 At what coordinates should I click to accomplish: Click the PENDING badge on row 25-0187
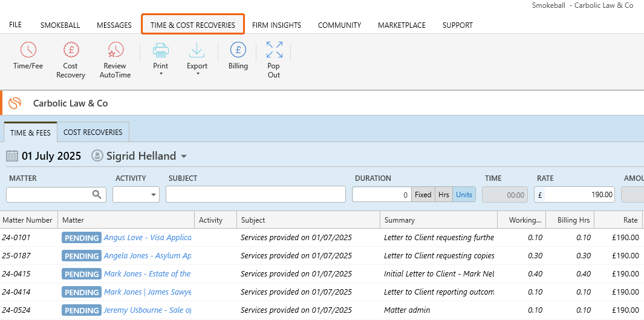(x=81, y=256)
